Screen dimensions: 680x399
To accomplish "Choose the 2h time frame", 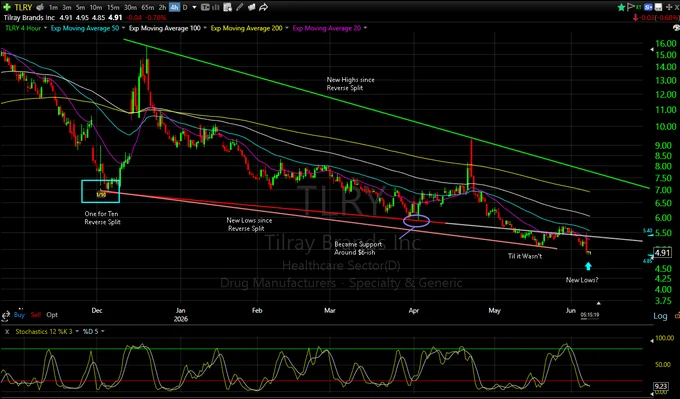I will [162, 7].
